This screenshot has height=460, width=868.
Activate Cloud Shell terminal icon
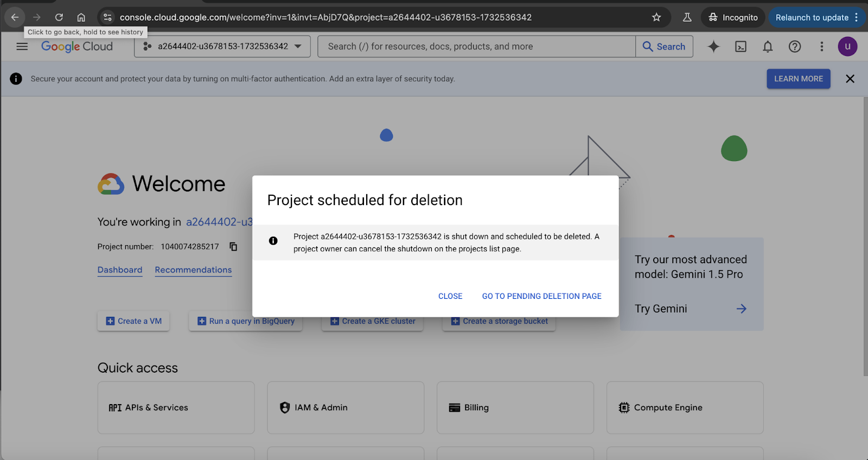(x=741, y=47)
